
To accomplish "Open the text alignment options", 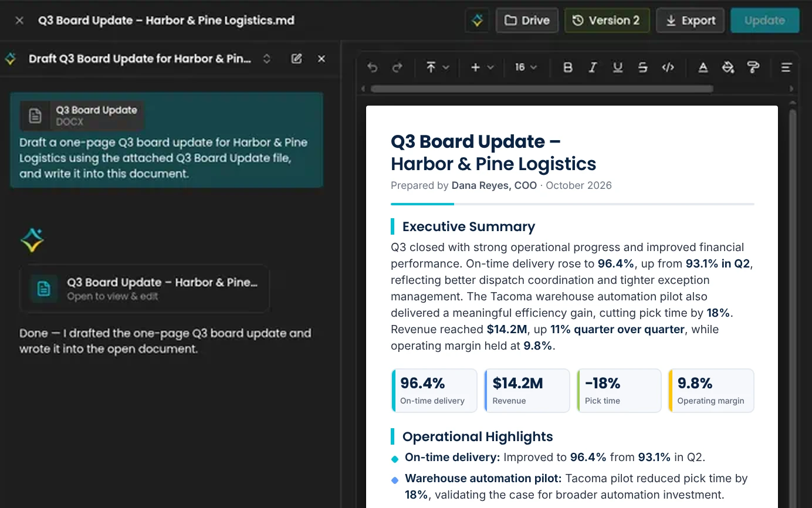I will tap(787, 67).
